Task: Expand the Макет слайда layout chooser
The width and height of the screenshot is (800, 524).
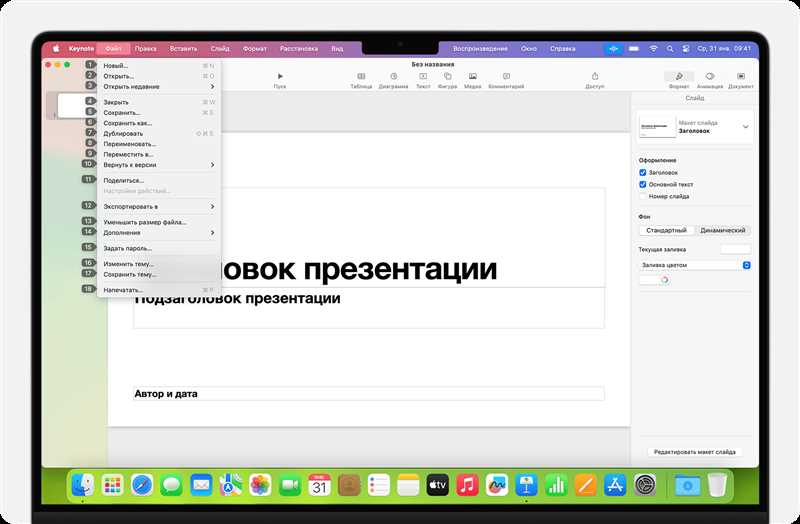Action: pos(745,127)
